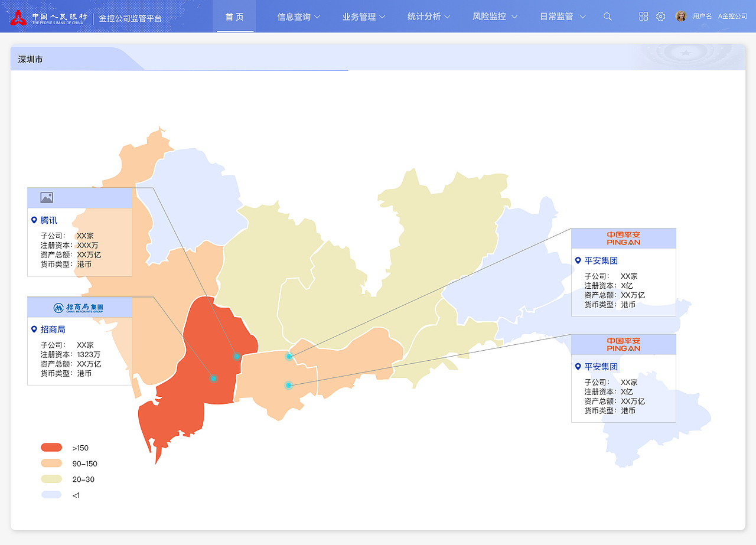Image resolution: width=756 pixels, height=545 pixels.
Task: Expand the 日常监管 dropdown menu
Action: tap(563, 17)
